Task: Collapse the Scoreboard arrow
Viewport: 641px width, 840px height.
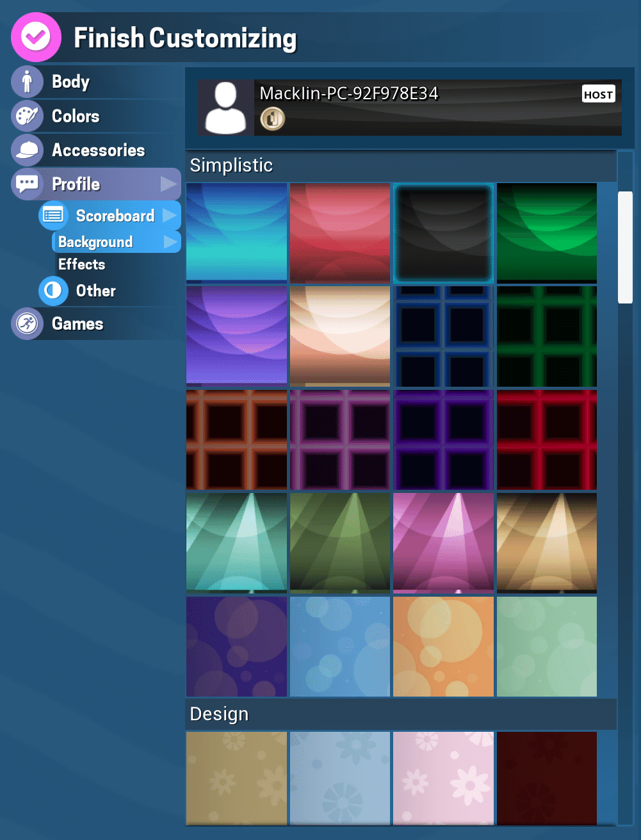Action: [x=170, y=215]
